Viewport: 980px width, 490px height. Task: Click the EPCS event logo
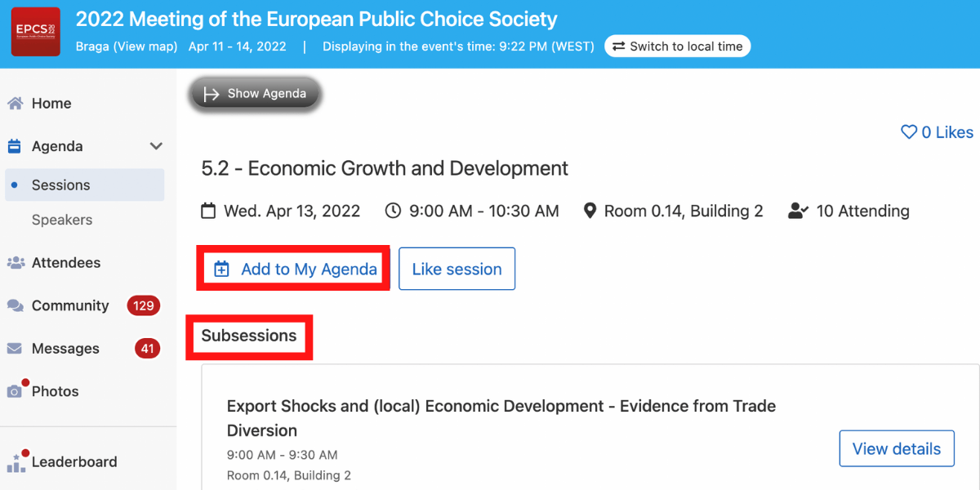pyautogui.click(x=35, y=32)
